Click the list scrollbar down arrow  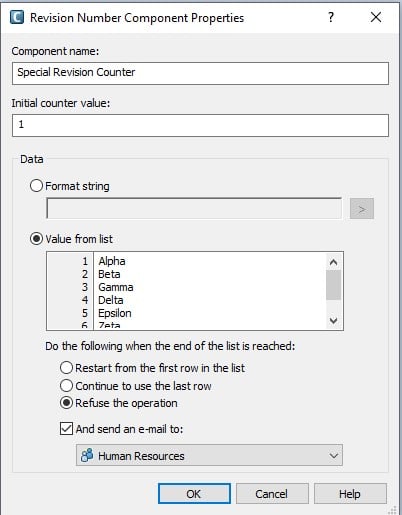pyautogui.click(x=333, y=321)
